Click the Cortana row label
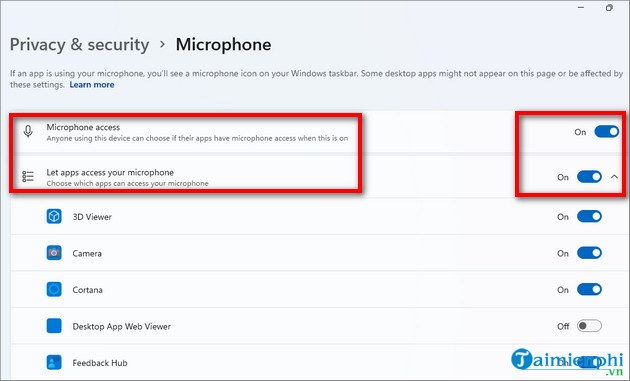This screenshot has height=381, width=630. (87, 290)
